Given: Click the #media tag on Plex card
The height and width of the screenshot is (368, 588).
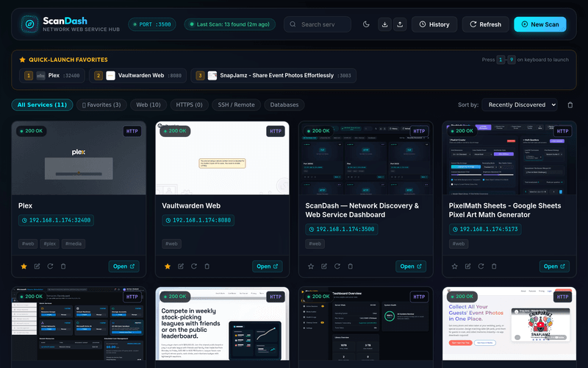Looking at the screenshot, I should tap(73, 244).
